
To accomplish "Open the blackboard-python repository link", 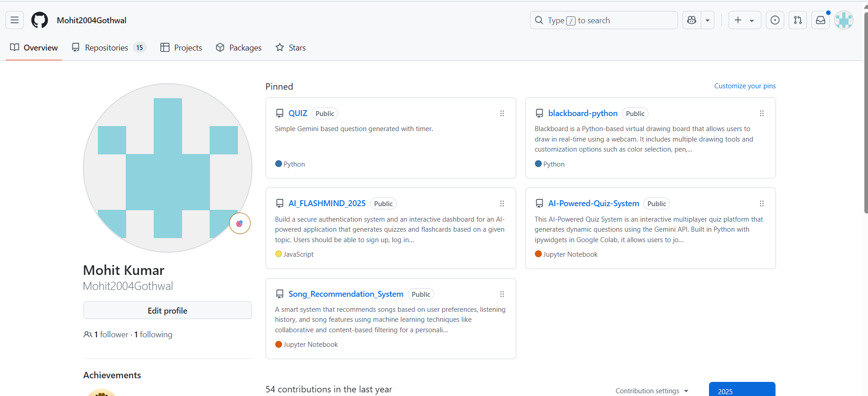I will pyautogui.click(x=583, y=113).
